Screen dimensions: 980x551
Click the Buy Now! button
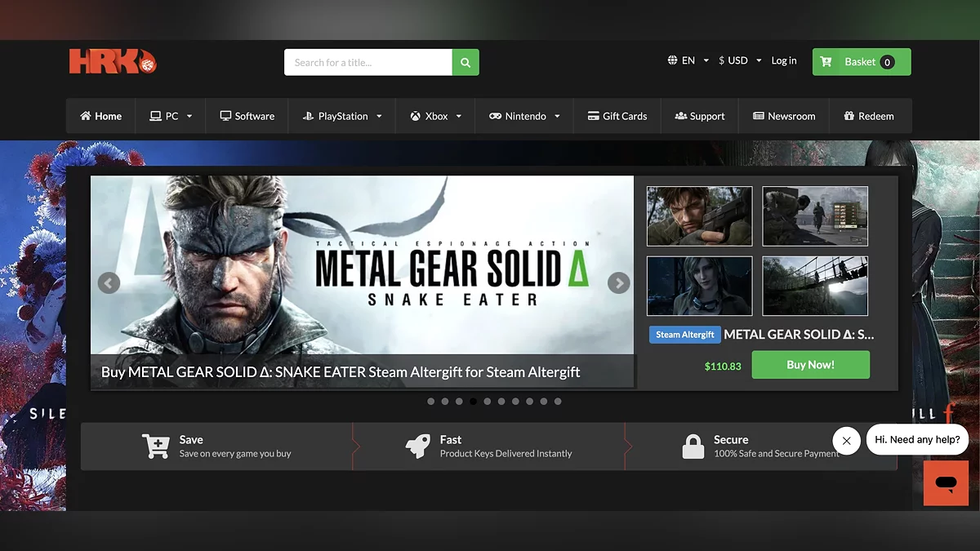[x=810, y=365]
